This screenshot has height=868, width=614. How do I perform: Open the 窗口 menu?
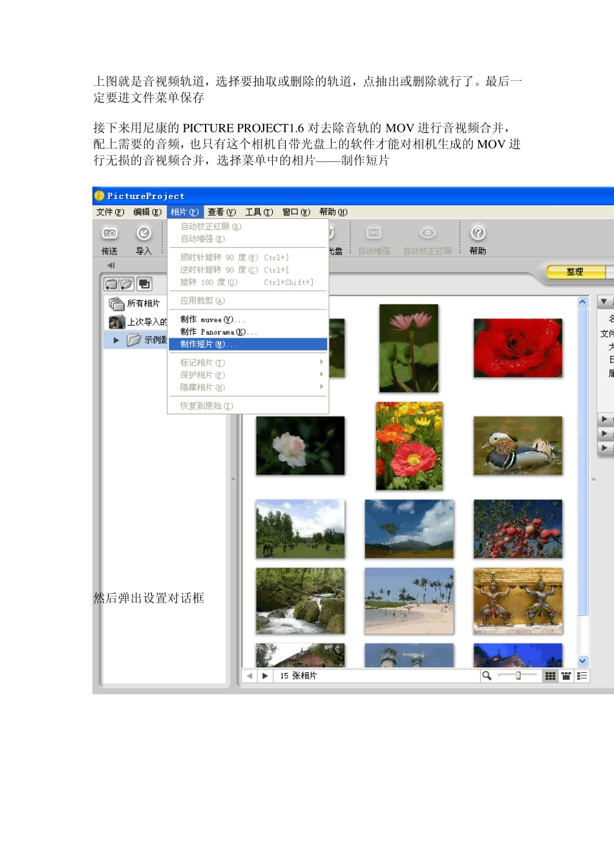click(296, 212)
